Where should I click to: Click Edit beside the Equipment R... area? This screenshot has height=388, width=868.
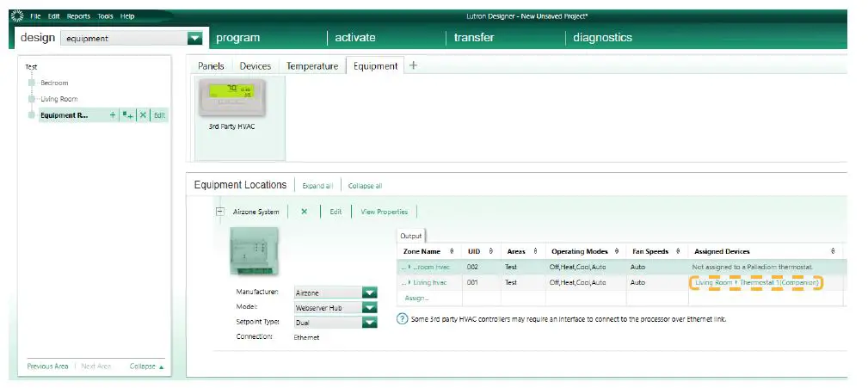pos(159,115)
